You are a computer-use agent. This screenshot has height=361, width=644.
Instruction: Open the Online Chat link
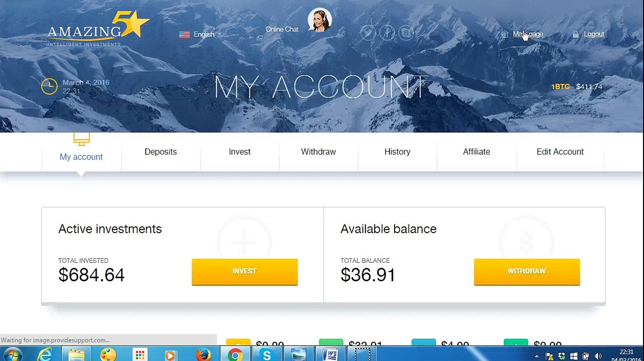tap(282, 29)
